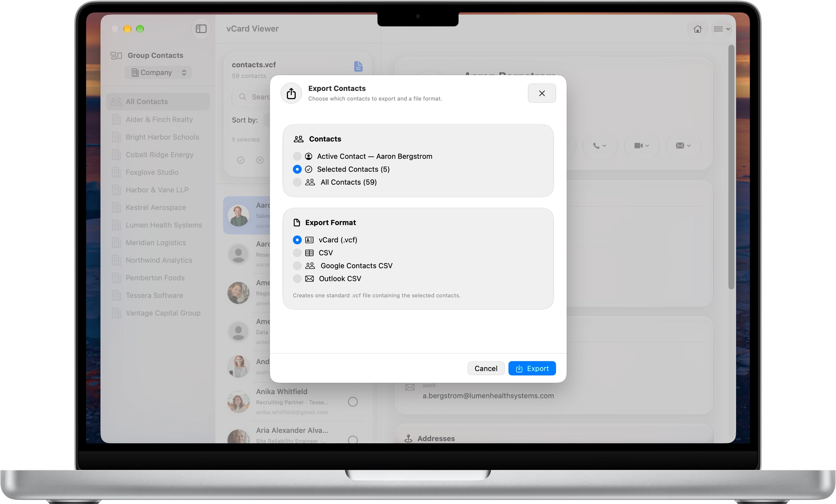Open the video call dropdown button
This screenshot has width=836, height=504.
(x=641, y=145)
